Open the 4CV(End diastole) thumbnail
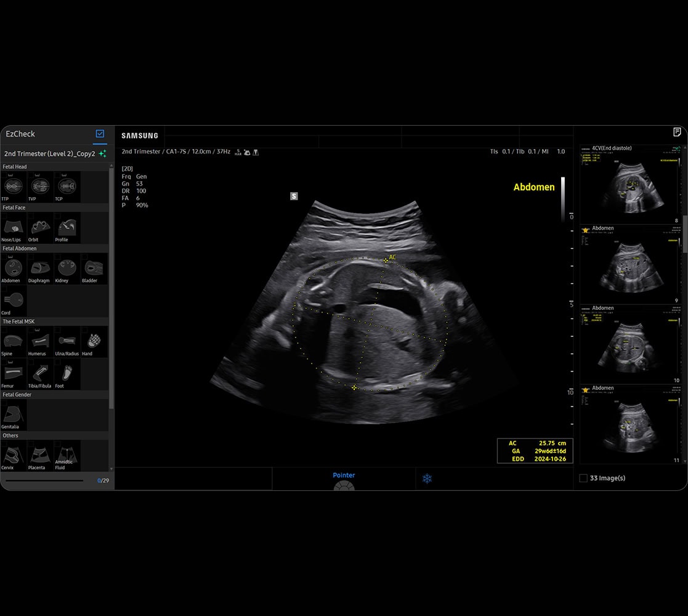 pyautogui.click(x=631, y=184)
